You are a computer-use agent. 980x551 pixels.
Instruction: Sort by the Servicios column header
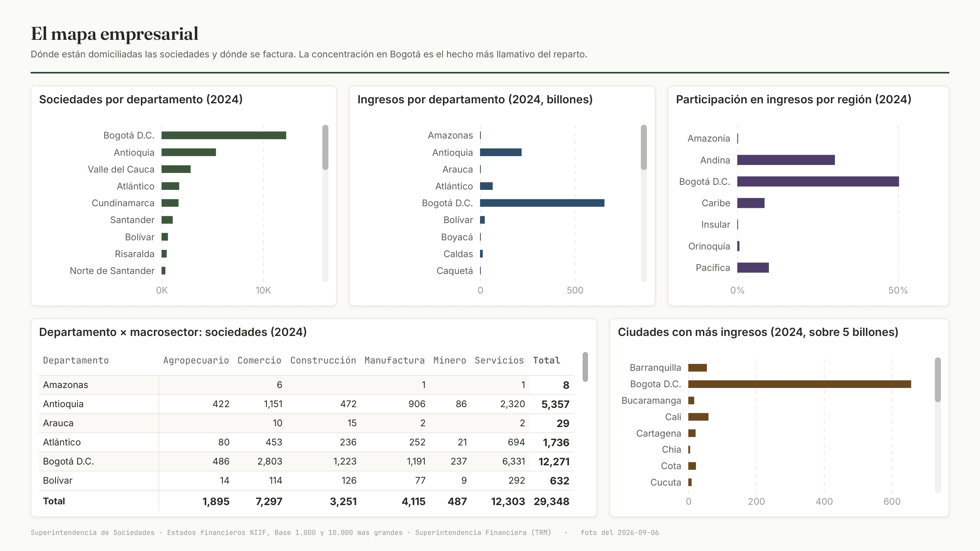[x=499, y=360]
